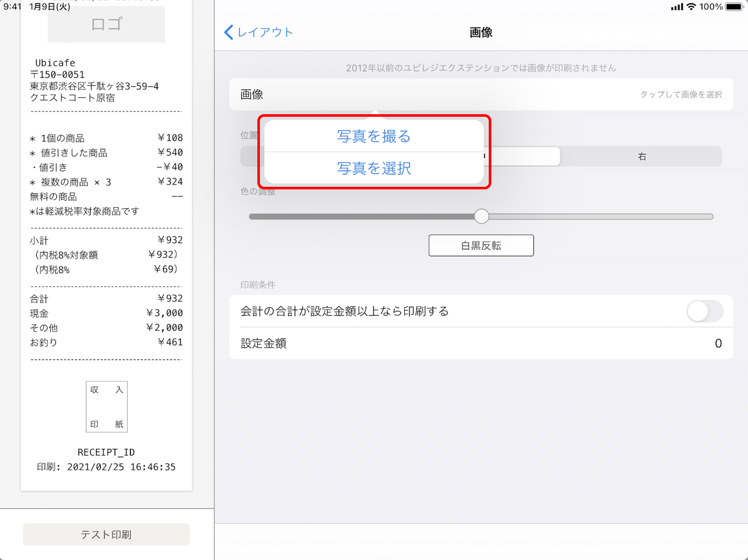Tap the お釣り ¥461 line
This screenshot has width=748, height=560.
[x=106, y=342]
